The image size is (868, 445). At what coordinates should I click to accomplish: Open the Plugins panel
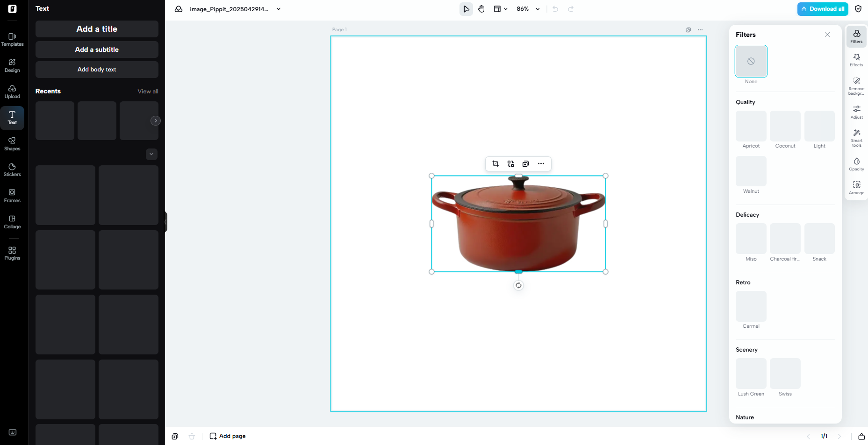[x=12, y=252]
